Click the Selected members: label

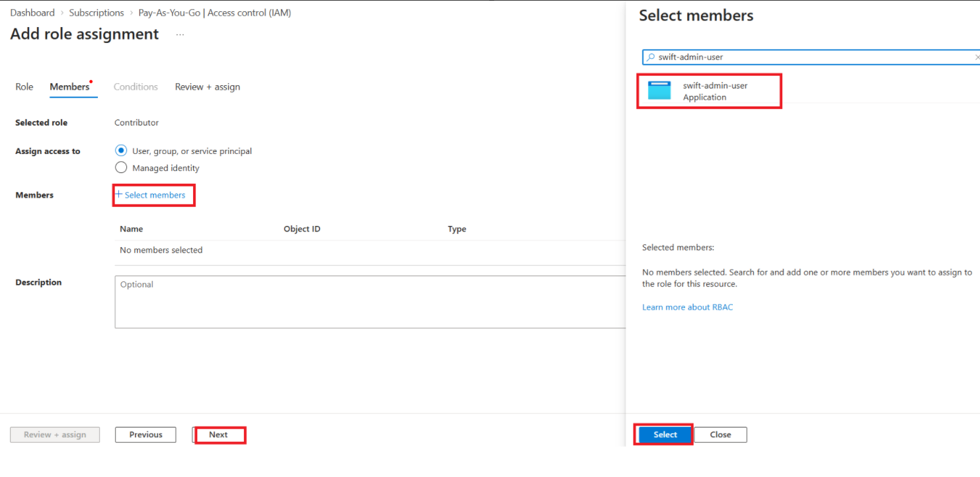point(678,248)
